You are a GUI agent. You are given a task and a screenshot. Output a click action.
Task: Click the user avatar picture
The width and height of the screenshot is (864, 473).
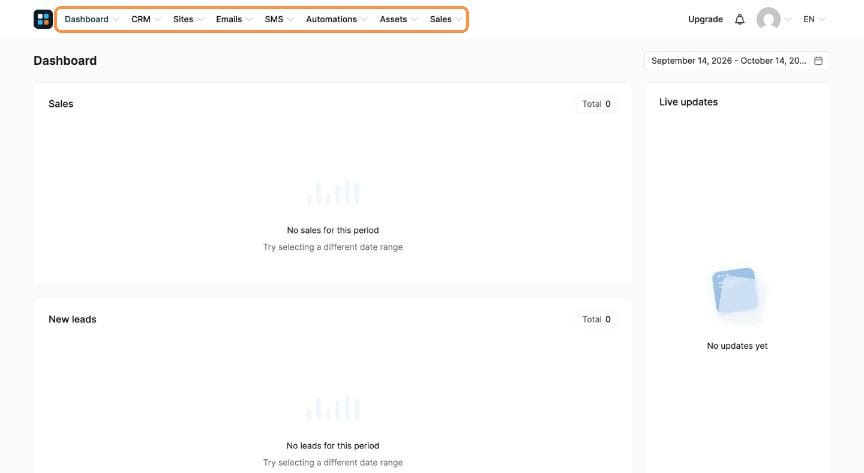click(768, 19)
